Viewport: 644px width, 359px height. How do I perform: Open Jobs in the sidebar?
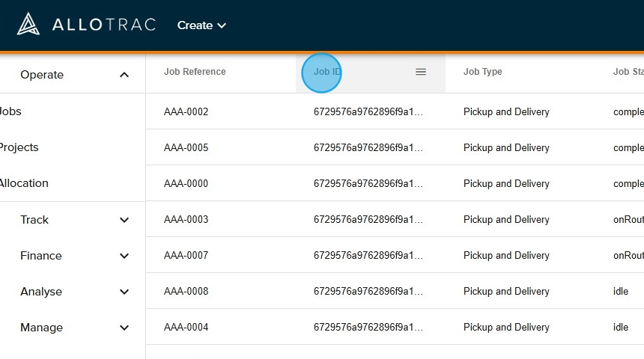click(10, 111)
